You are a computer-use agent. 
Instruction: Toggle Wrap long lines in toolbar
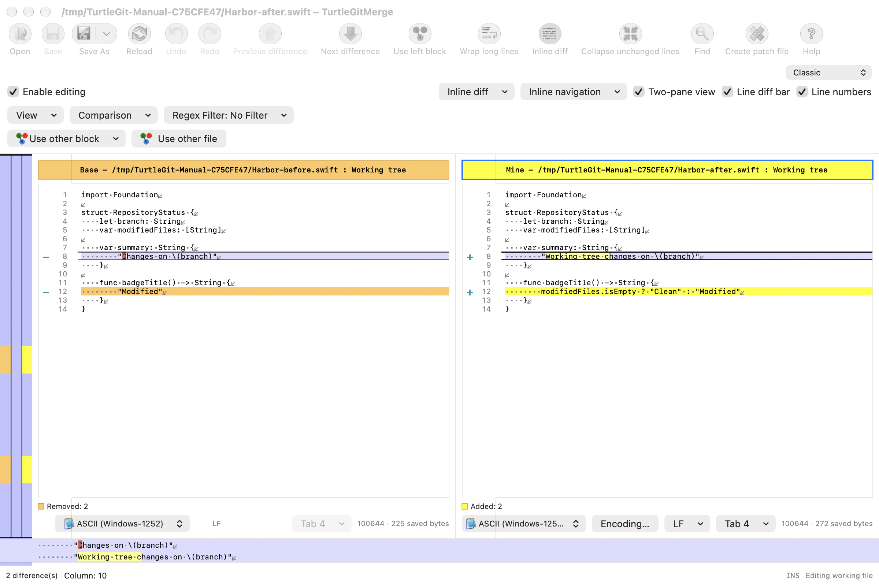pos(489,34)
